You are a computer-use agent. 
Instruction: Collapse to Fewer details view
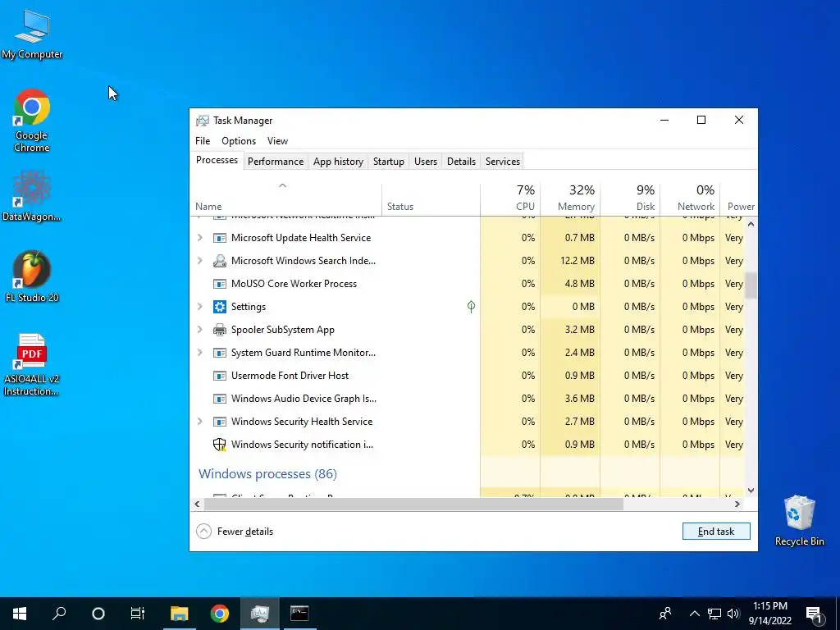click(235, 532)
